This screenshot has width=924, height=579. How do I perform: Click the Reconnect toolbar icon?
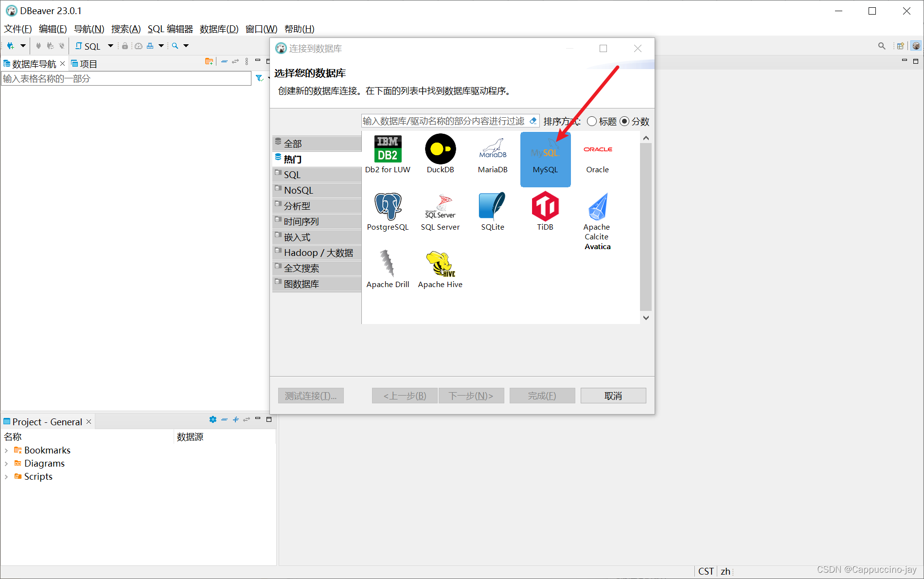[x=50, y=46]
